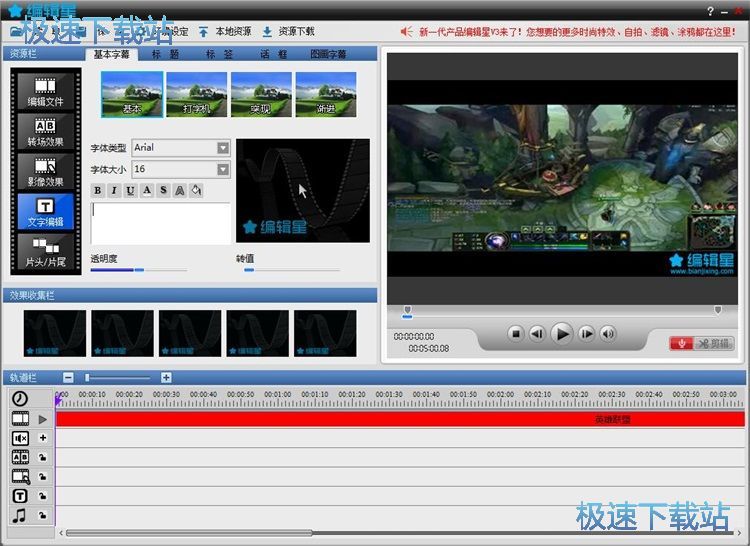The image size is (750, 546).
Task: Stop the preview playback
Action: 516,334
